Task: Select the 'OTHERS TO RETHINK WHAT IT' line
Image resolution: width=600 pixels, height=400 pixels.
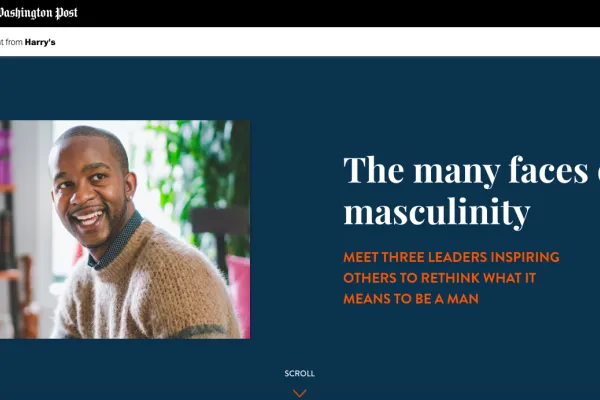Action: (439, 278)
